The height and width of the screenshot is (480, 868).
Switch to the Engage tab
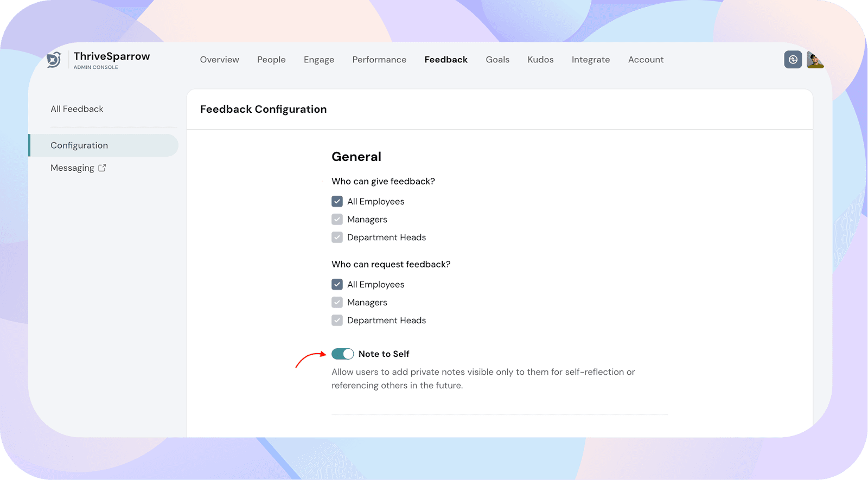tap(319, 60)
